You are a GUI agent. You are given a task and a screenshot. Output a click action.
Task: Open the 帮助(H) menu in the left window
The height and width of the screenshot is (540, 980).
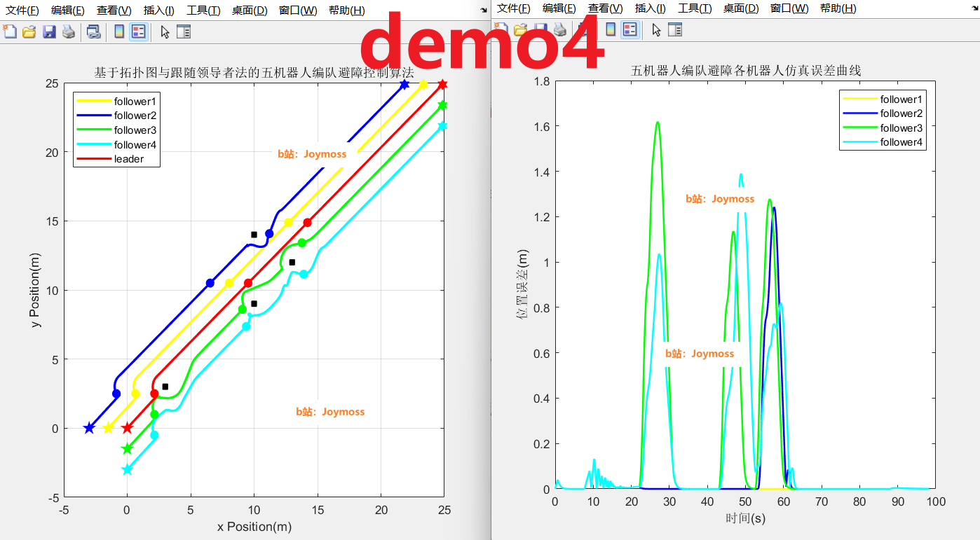[x=346, y=11]
